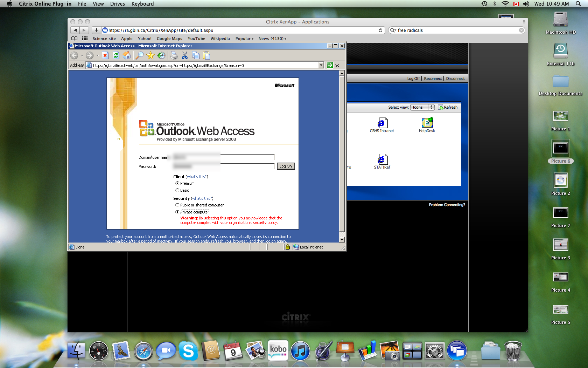588x368 pixels.
Task: Open the Problem Connecting? link
Action: (x=447, y=205)
